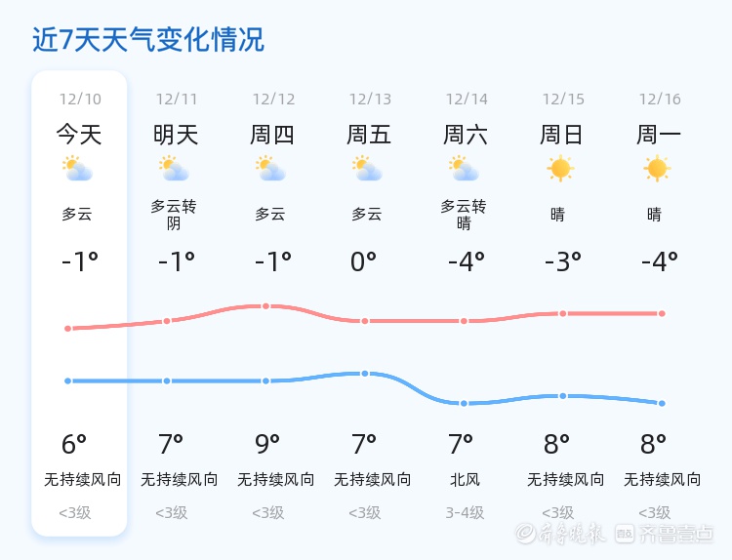This screenshot has width=732, height=560.
Task: Click Friday's point on the blue temperature curve
Action: [365, 374]
